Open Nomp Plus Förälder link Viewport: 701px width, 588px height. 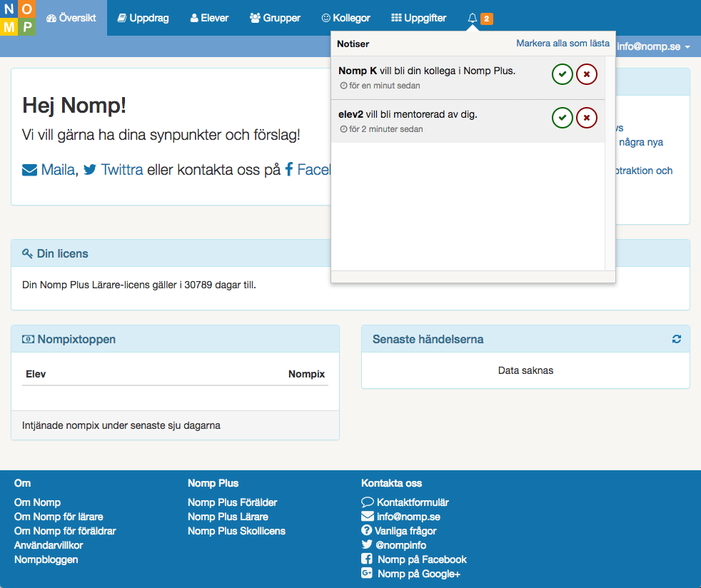coord(233,502)
